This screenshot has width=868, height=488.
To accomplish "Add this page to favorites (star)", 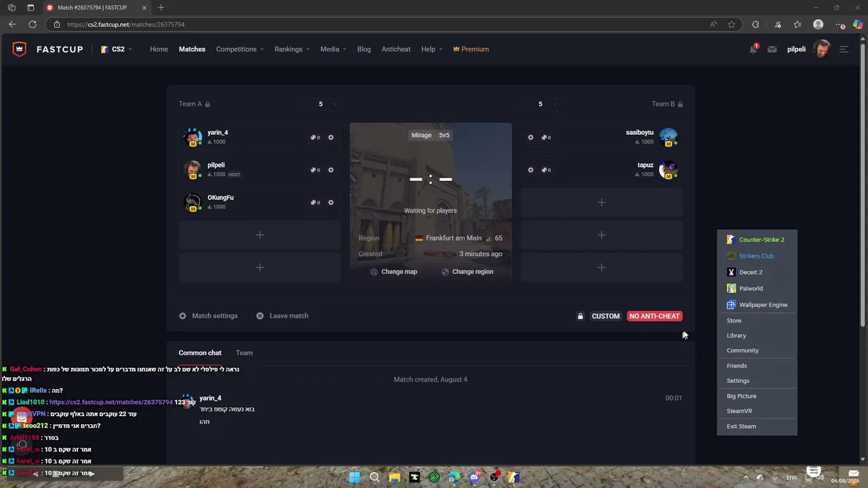I will click(732, 24).
